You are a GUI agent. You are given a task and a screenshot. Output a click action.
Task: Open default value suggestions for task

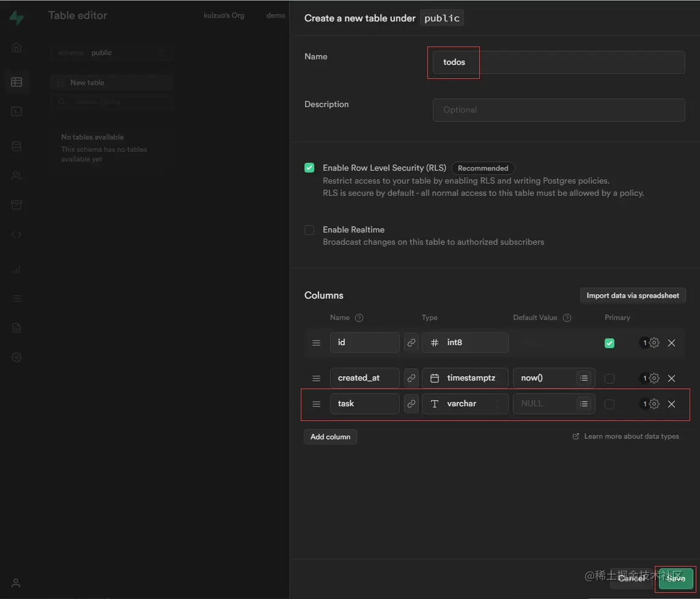coord(583,404)
